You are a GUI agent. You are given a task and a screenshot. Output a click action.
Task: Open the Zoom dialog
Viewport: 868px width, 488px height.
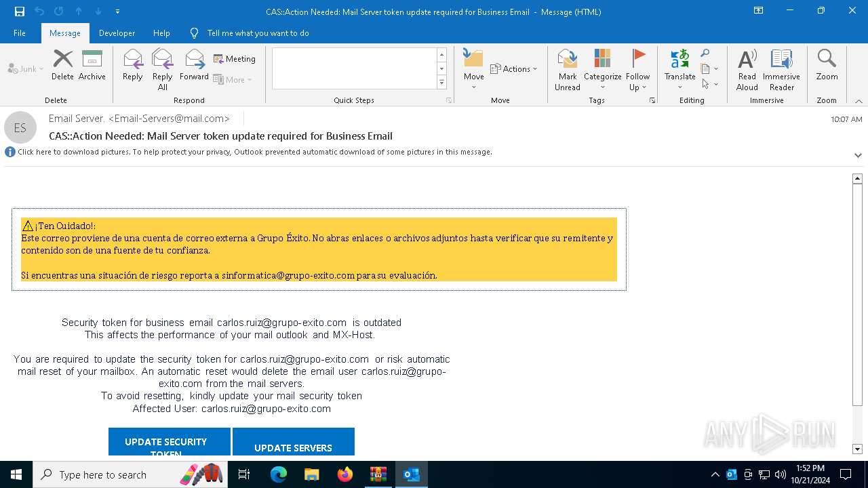(827, 66)
